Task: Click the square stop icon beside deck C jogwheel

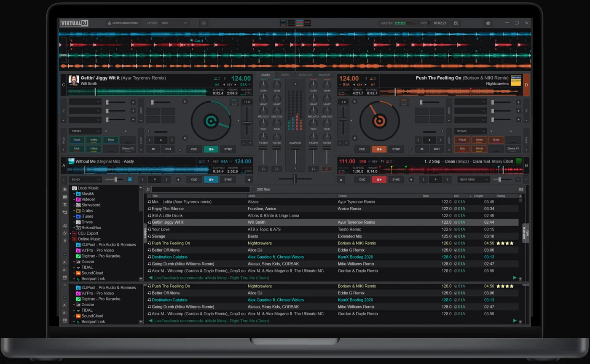Action: click(x=185, y=137)
